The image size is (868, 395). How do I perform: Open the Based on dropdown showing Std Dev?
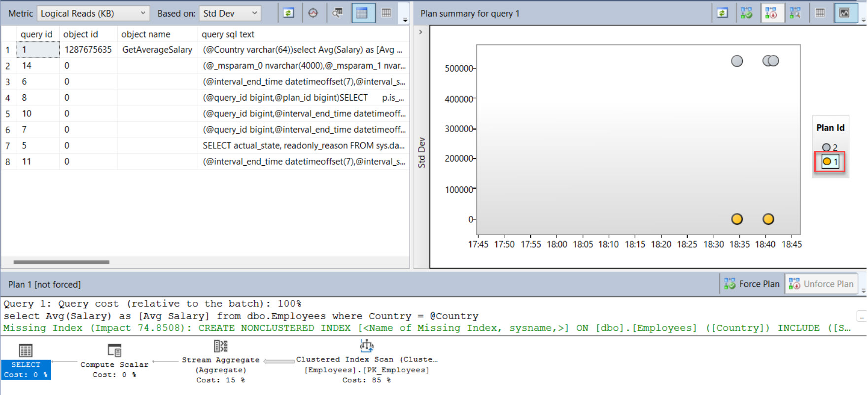(230, 13)
